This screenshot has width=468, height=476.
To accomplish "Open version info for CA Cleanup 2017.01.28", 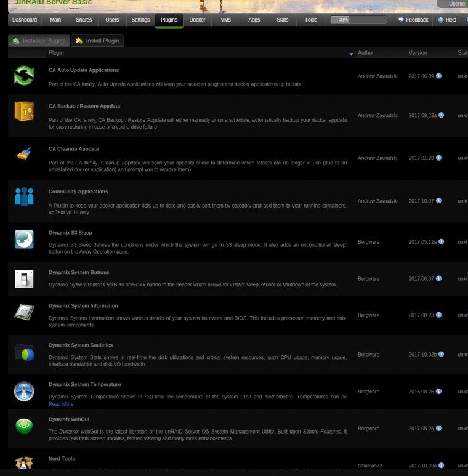I will click(x=439, y=158).
